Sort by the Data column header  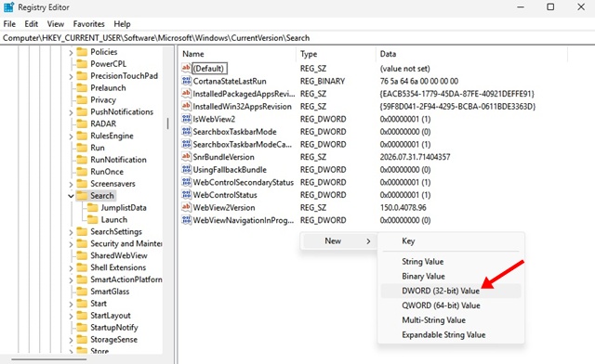471,54
